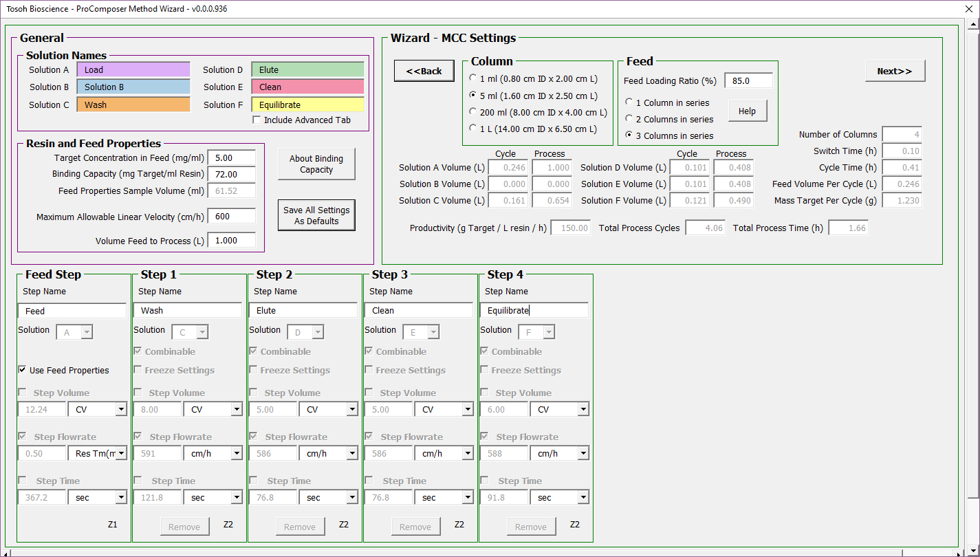Click Solution C orange Wash field
The width and height of the screenshot is (980, 557).
pos(133,105)
